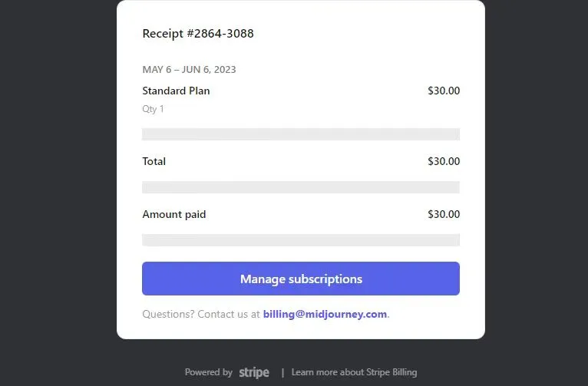Click the gray divider below Amount paid
Viewport: 588px width, 386px height.
(301, 240)
